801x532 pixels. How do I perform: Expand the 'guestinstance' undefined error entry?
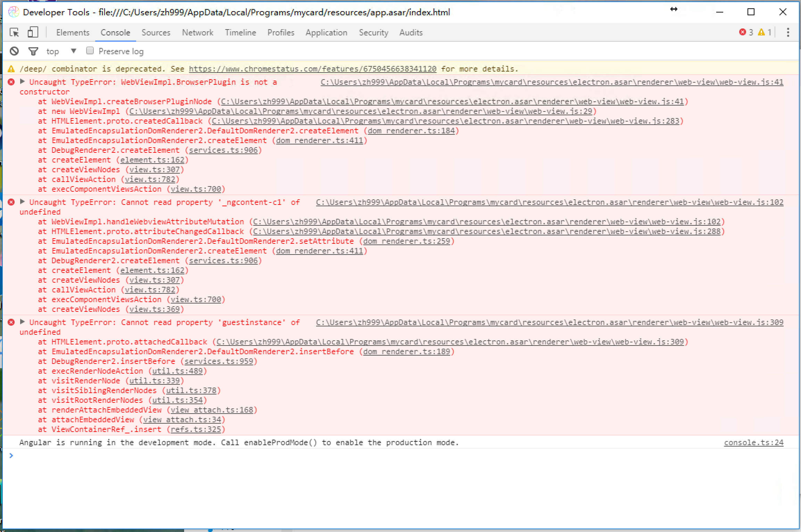coord(22,322)
